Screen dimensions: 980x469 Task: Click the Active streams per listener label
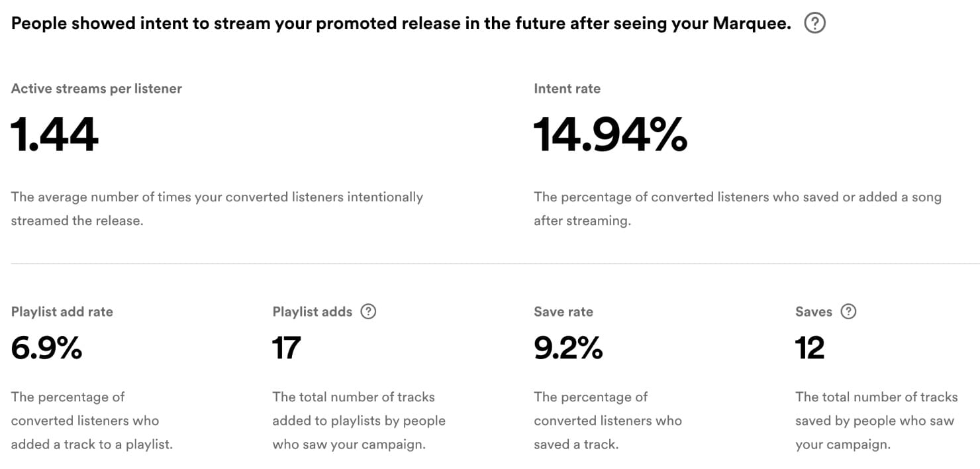(97, 89)
